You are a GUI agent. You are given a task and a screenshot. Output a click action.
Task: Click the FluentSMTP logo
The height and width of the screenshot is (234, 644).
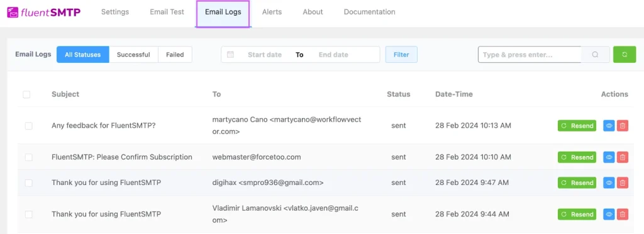(x=43, y=13)
